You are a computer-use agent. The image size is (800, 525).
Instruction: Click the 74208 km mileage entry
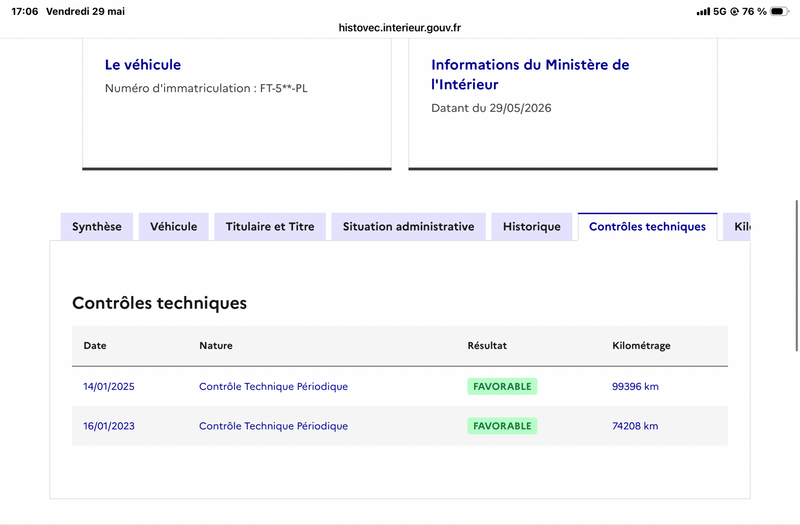[x=635, y=426]
